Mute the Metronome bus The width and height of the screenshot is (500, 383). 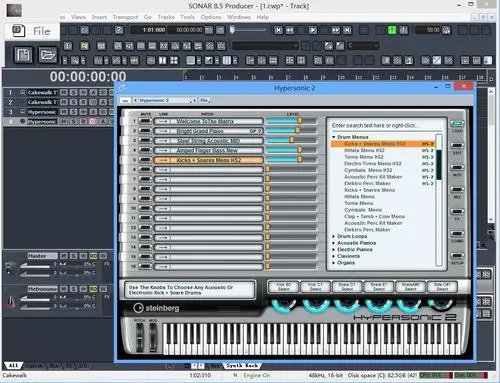[x=64, y=289]
